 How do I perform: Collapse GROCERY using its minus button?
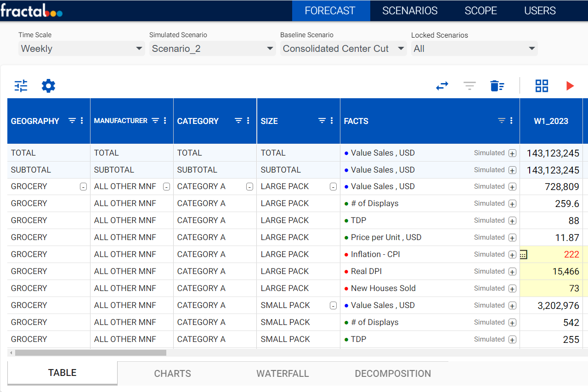click(84, 186)
